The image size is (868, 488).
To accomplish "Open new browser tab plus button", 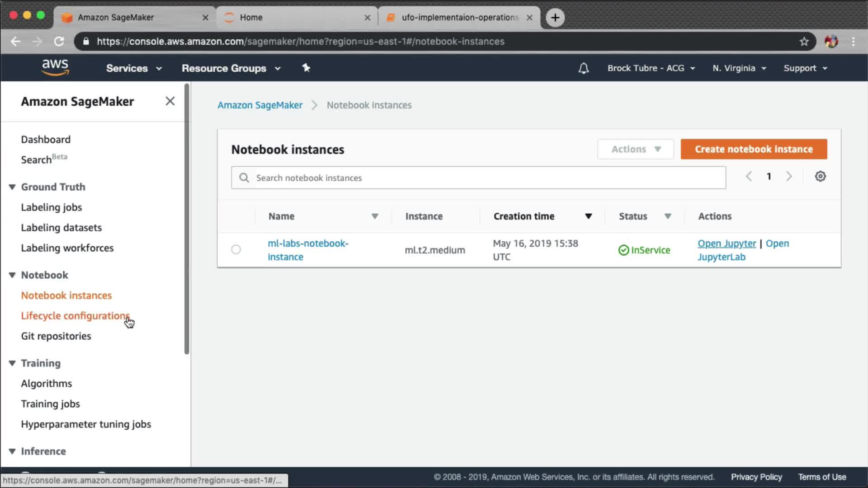I will point(555,18).
